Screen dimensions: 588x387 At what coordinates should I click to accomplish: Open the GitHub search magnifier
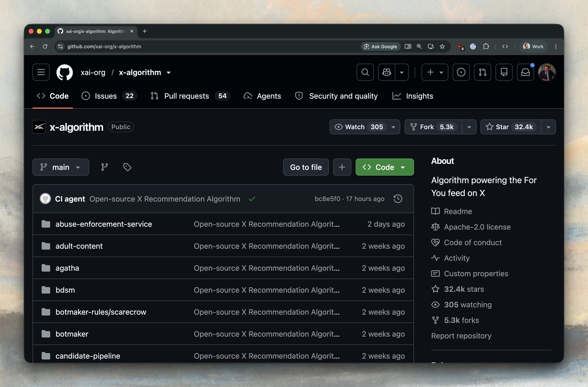(x=365, y=72)
